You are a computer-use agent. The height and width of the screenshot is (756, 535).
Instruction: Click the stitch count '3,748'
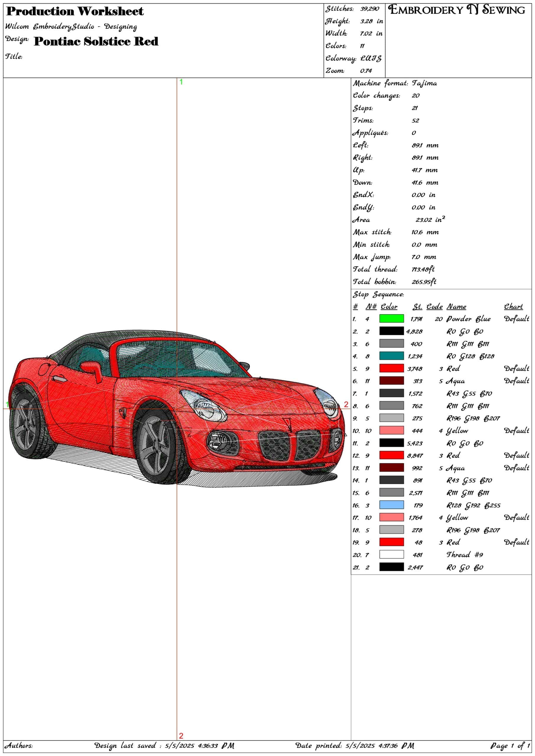(x=415, y=369)
